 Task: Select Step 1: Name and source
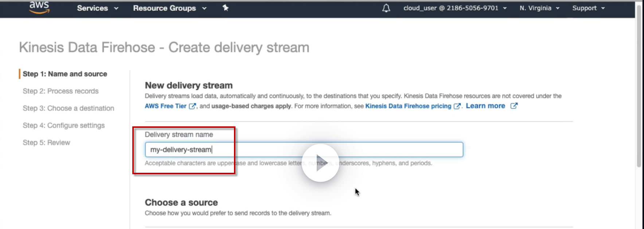[65, 74]
